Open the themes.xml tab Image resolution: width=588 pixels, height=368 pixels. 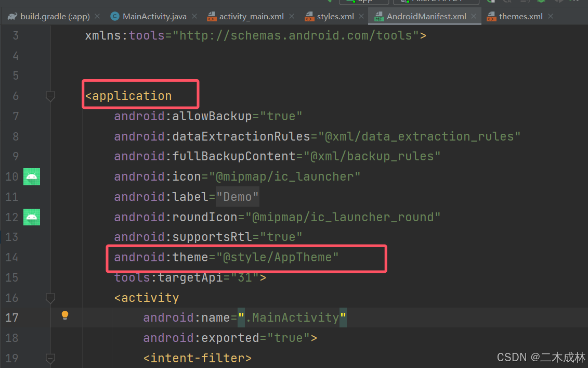point(520,17)
